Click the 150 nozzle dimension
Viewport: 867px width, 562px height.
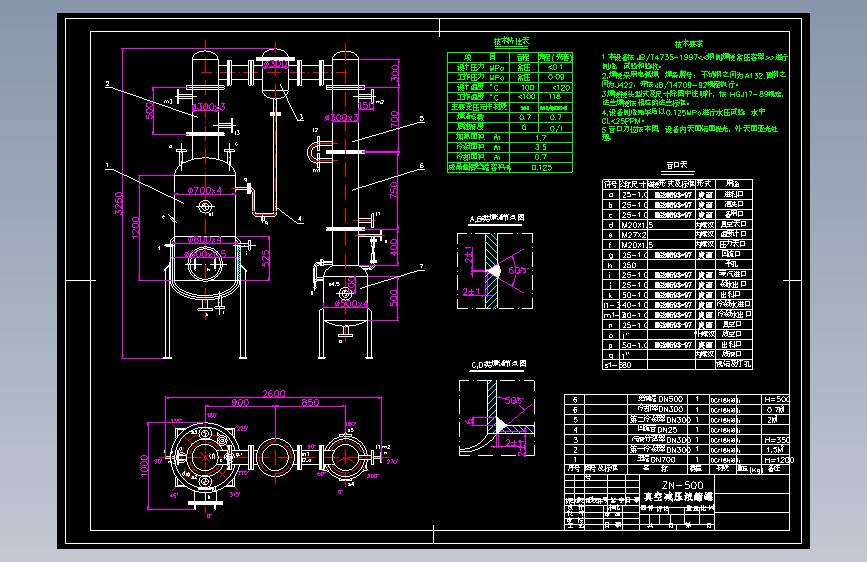[x=365, y=105]
